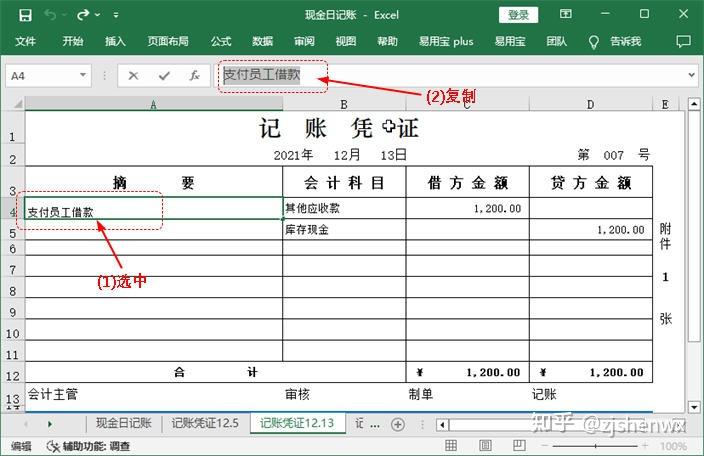
Task: Cancel the formula bar entry with X
Action: [133, 75]
